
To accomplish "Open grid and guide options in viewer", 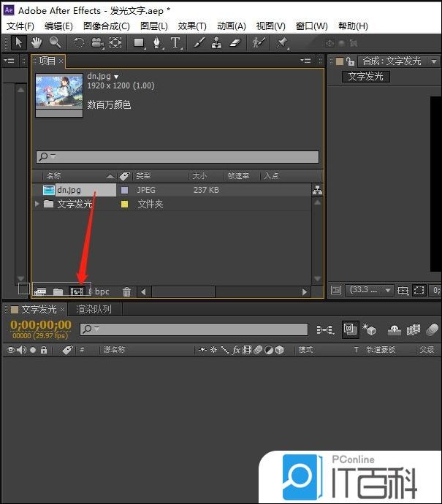I will point(403,291).
